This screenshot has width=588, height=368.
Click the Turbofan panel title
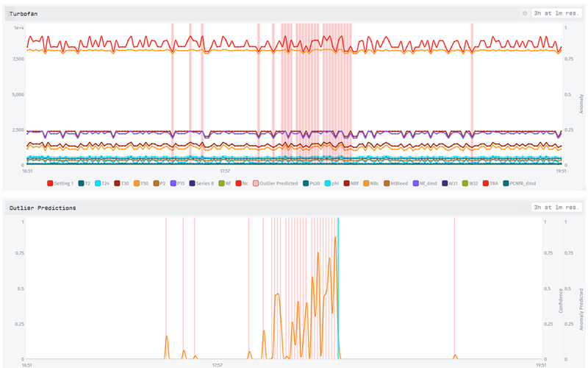[24, 13]
